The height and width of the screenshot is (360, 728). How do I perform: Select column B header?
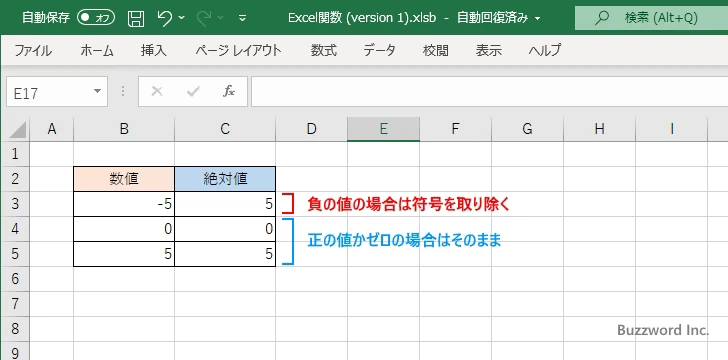(x=124, y=129)
